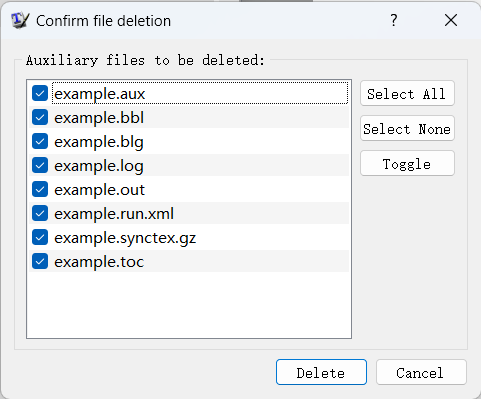
Task: Cancel the file deletion
Action: click(x=421, y=372)
